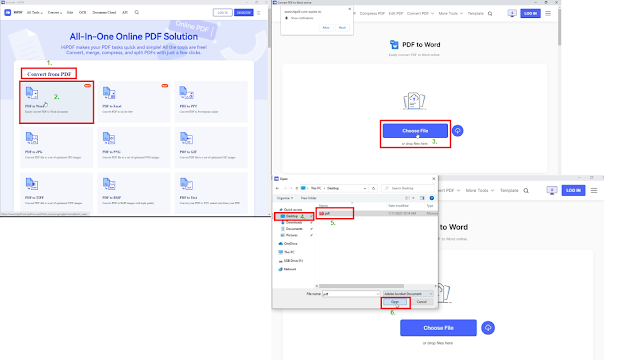Click the horizontal scrollbar in the Open dialog file list
640x360 pixels.
361,286
